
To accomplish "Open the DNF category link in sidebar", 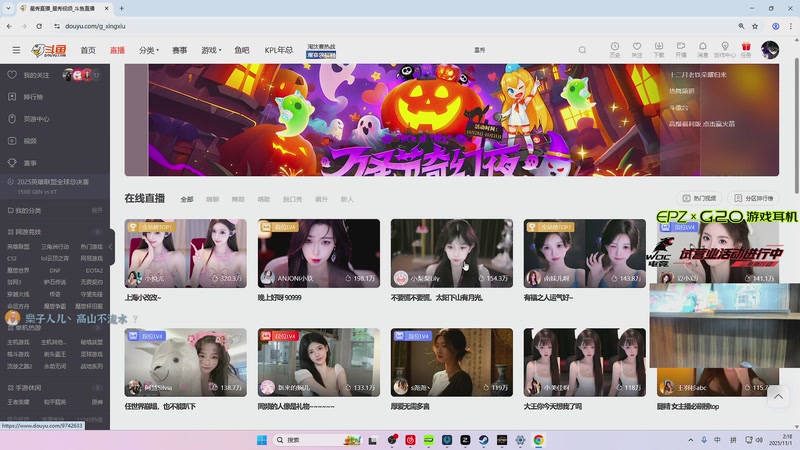I will click(55, 270).
